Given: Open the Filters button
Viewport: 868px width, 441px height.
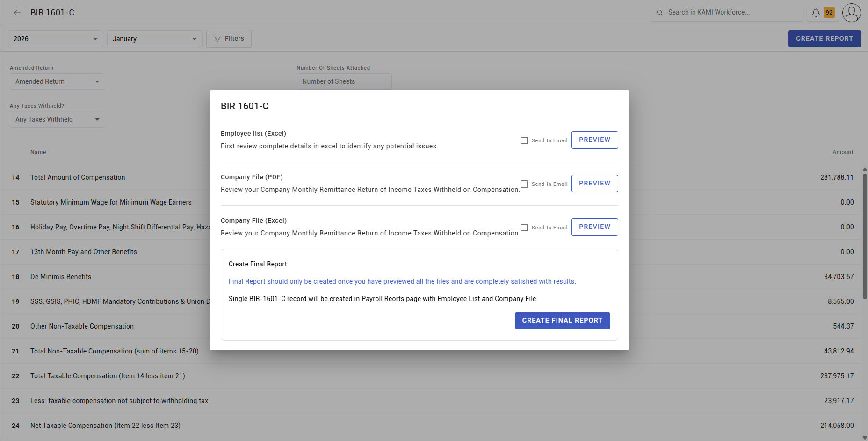Looking at the screenshot, I should tap(229, 39).
